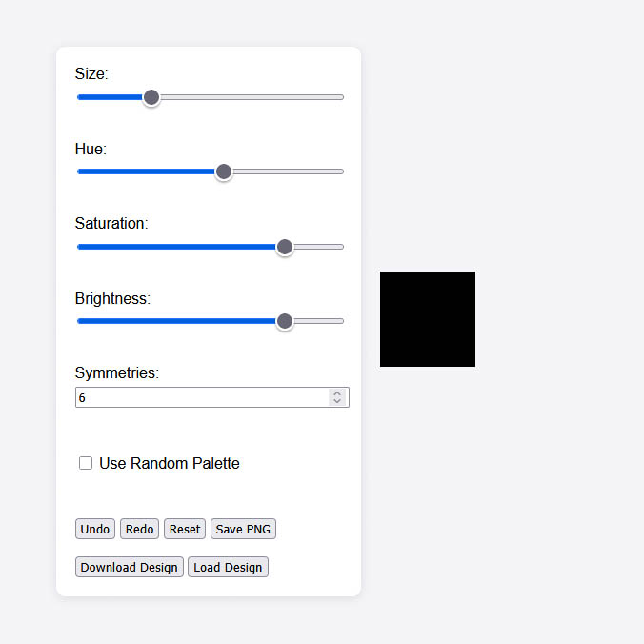Focus the Symmetries number input field
This screenshot has width=644, height=644.
(x=202, y=397)
